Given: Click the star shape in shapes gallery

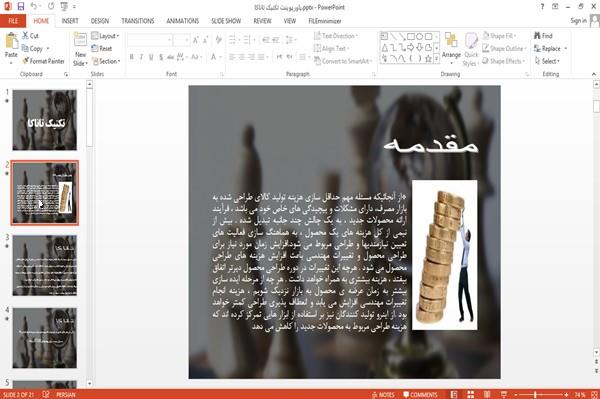Looking at the screenshot, I should pyautogui.click(x=429, y=59).
